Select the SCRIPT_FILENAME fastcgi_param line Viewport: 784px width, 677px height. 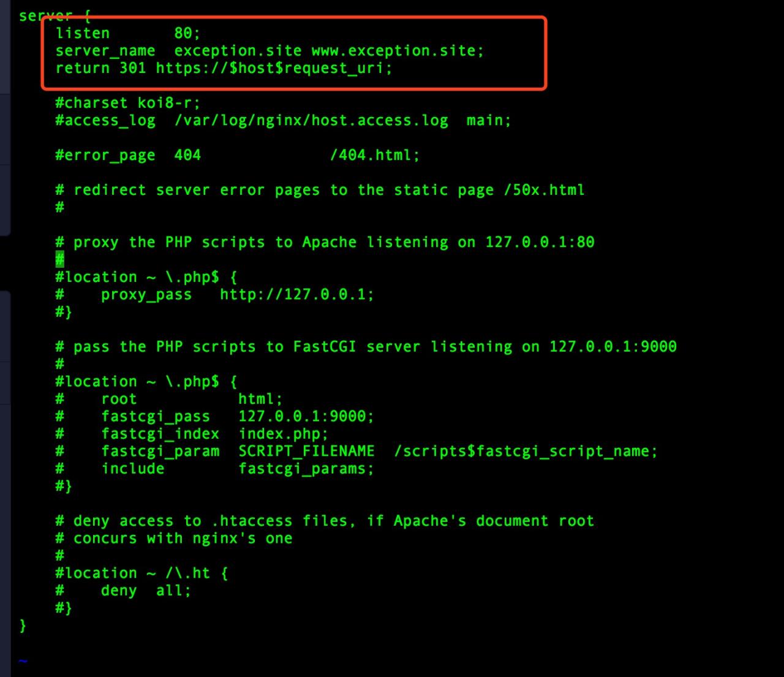(355, 451)
